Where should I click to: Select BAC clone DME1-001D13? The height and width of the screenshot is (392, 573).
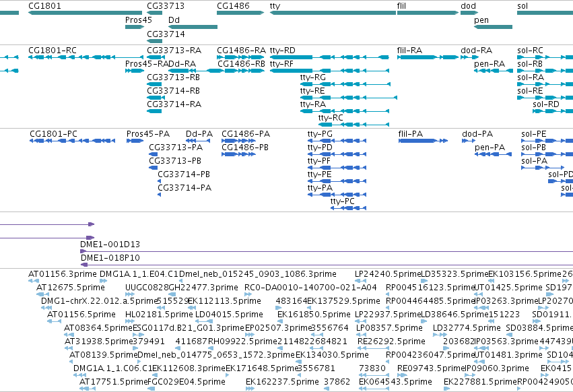point(327,251)
